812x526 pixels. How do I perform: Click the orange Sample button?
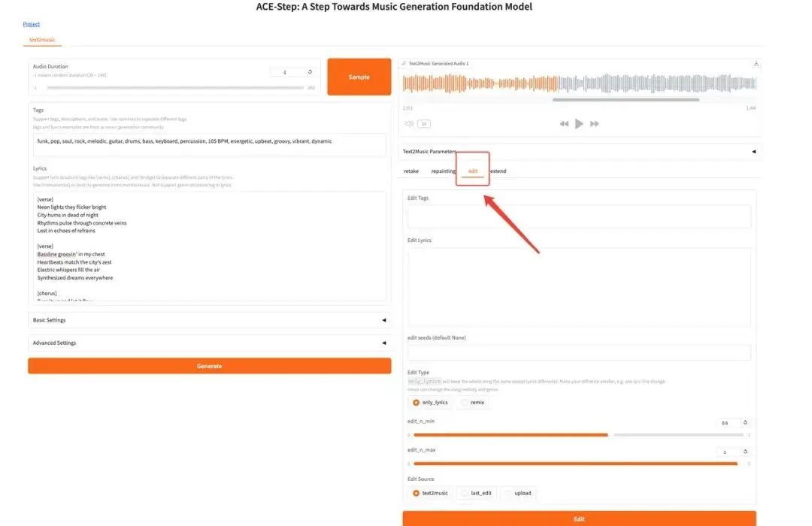pos(359,77)
